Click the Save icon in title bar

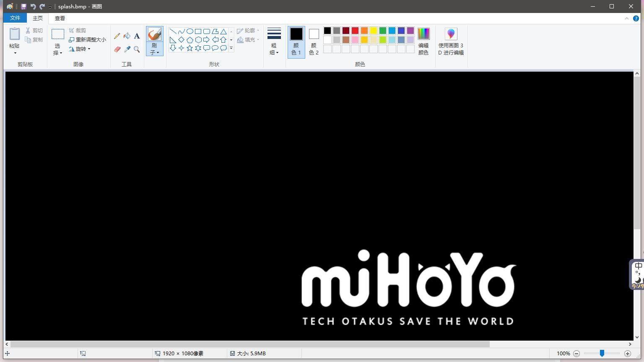[x=23, y=7]
